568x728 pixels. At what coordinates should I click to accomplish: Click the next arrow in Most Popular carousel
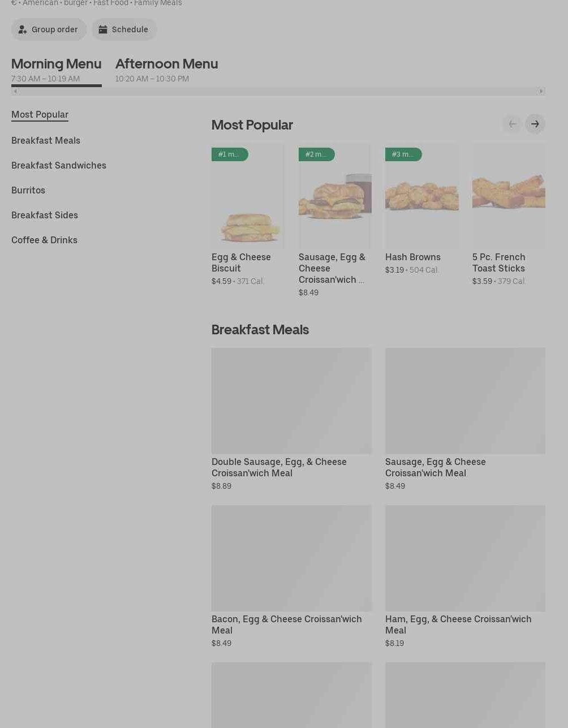pyautogui.click(x=535, y=124)
